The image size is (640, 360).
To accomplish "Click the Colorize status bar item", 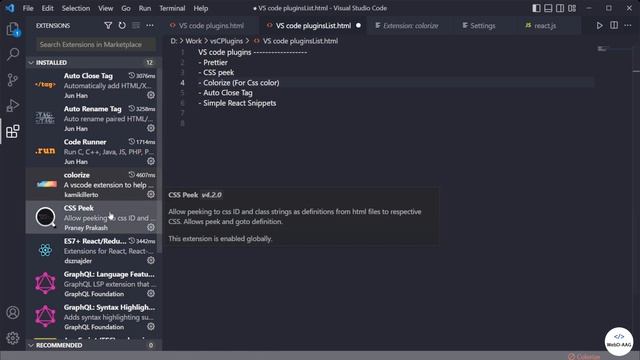I will pos(584,356).
